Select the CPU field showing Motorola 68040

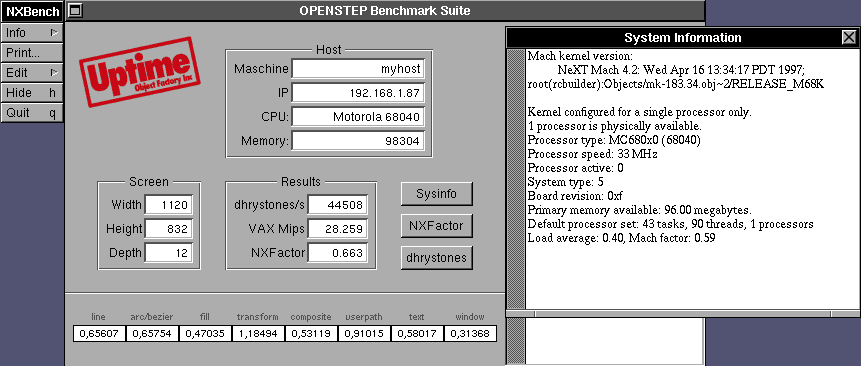(x=358, y=117)
